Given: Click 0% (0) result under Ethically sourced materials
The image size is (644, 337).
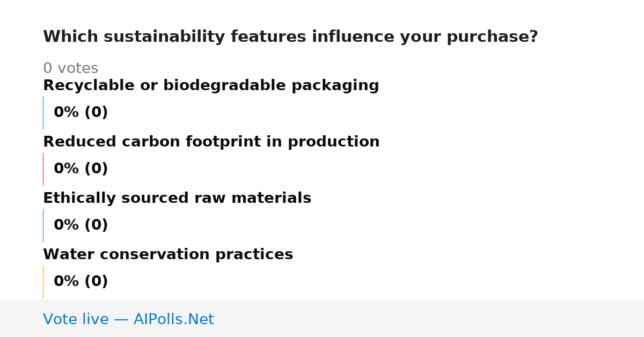Looking at the screenshot, I should (81, 225).
